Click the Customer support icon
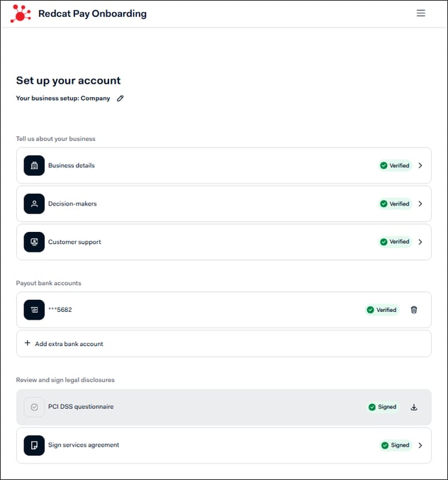Viewport: 448px width, 480px height. coord(34,242)
